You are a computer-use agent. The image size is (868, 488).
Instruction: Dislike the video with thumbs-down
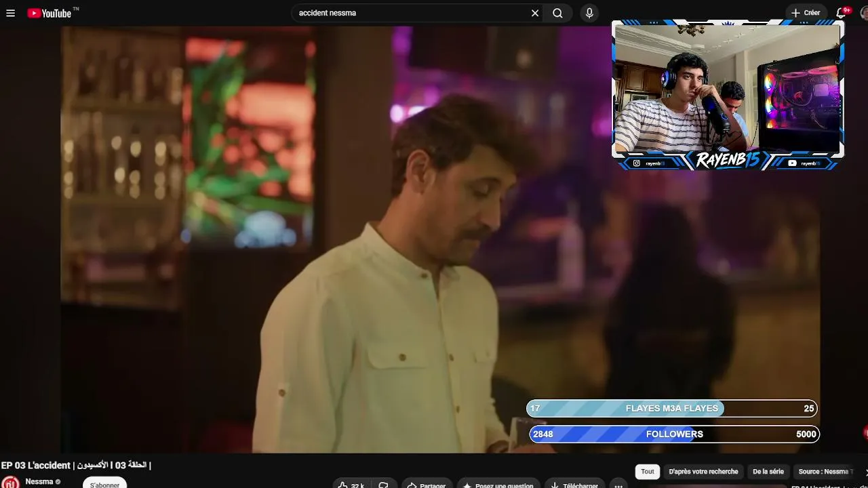pos(383,484)
